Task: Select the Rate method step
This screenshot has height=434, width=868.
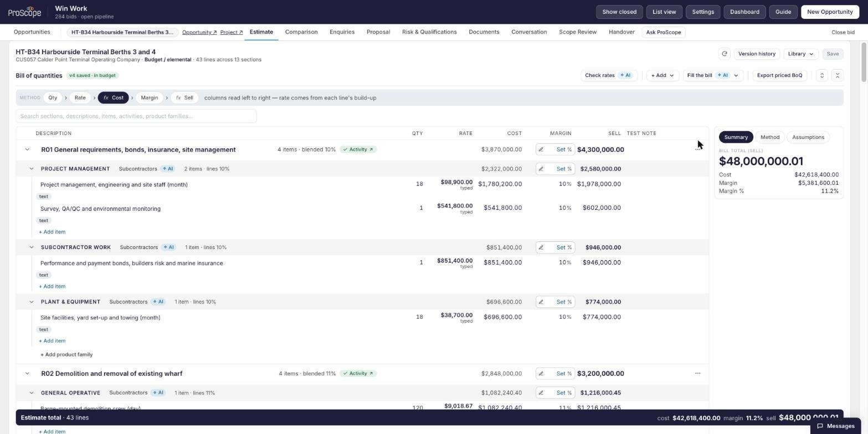Action: [80, 98]
